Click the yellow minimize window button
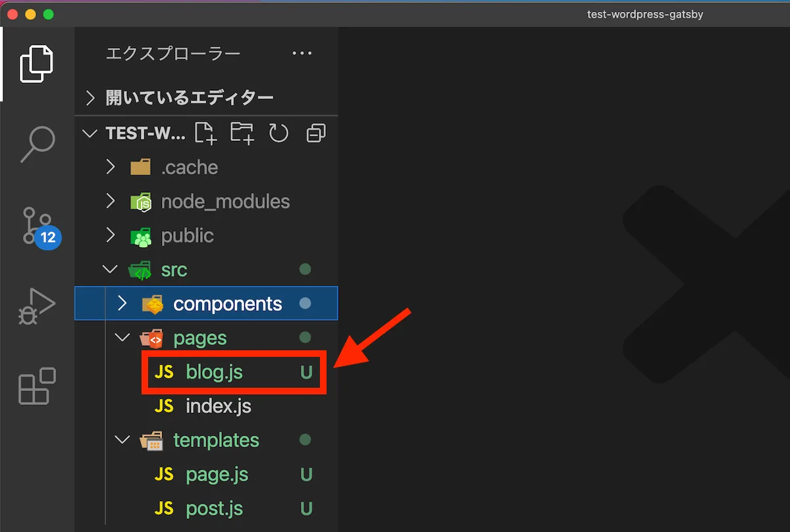Screen dimensions: 790x532 coord(30,14)
